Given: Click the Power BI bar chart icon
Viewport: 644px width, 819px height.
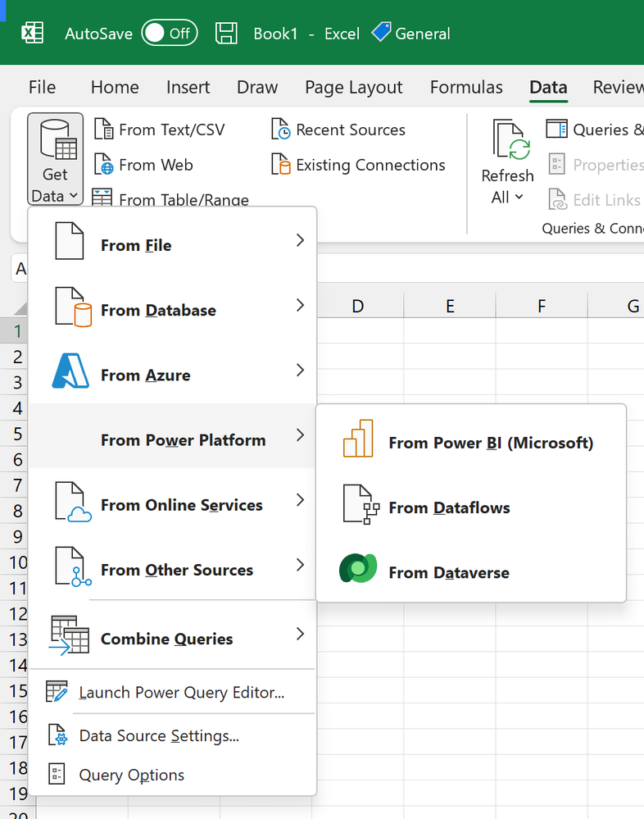Looking at the screenshot, I should pyautogui.click(x=358, y=439).
